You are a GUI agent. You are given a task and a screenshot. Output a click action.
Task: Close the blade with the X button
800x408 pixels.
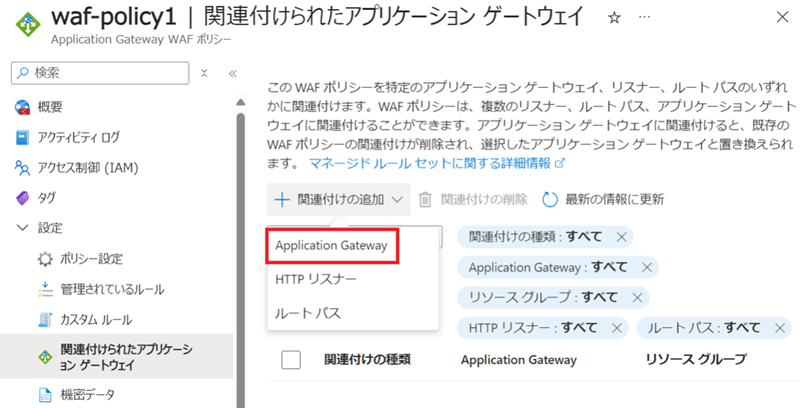point(782,17)
